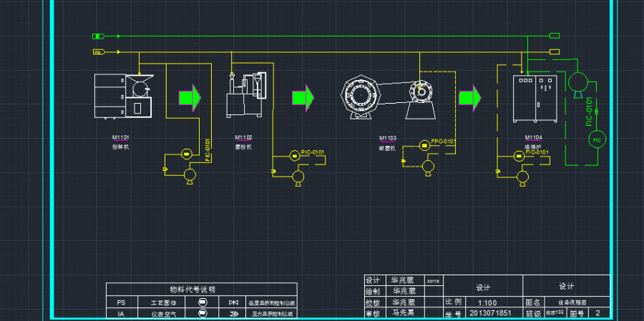Screen dimensions: 644x321
Task: Select the M1102 mill equipment drawing
Action: [246, 95]
